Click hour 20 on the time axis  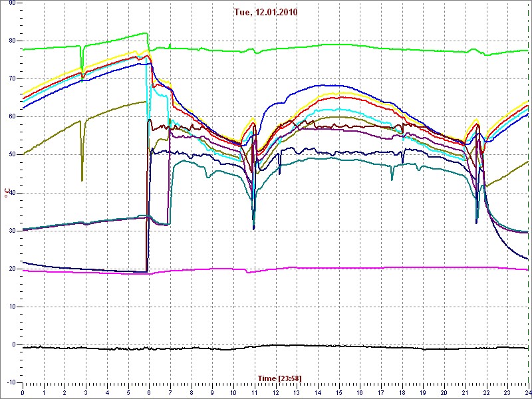[444, 392]
